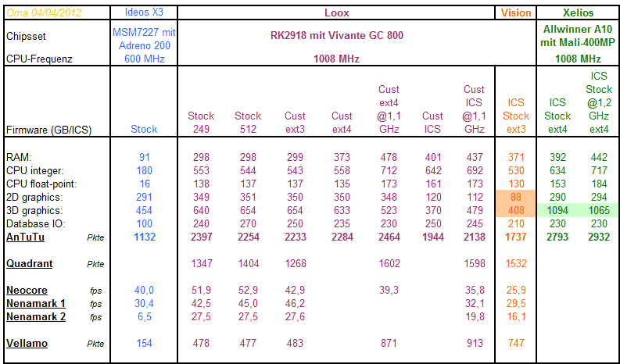620x364 pixels.
Task: Select highlighted 3D graphics value 1065
Action: click(x=599, y=211)
